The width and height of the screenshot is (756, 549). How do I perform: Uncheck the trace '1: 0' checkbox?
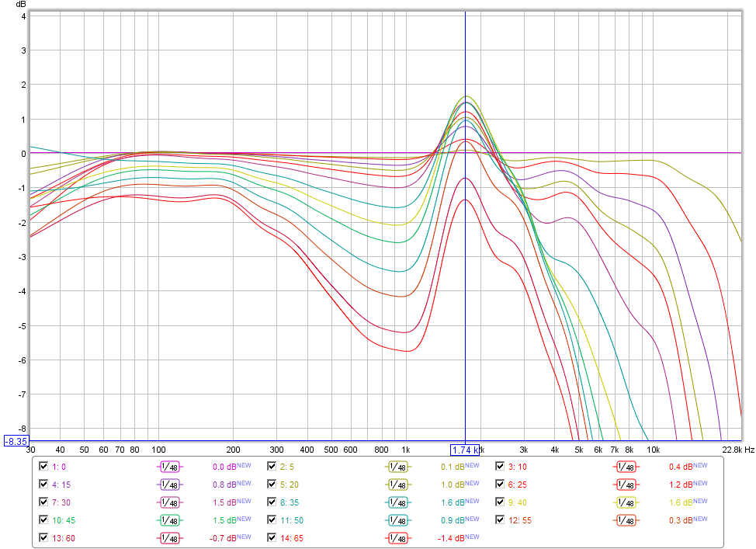(x=43, y=466)
